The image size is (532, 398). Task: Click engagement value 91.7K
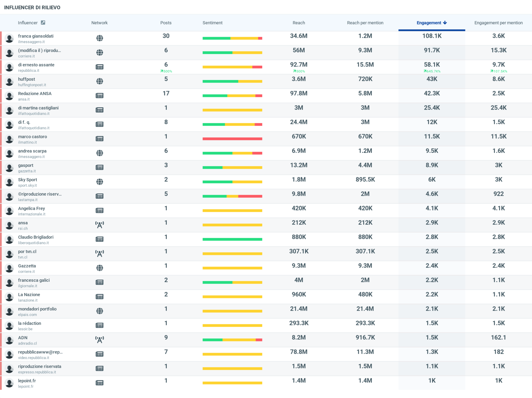click(x=432, y=50)
